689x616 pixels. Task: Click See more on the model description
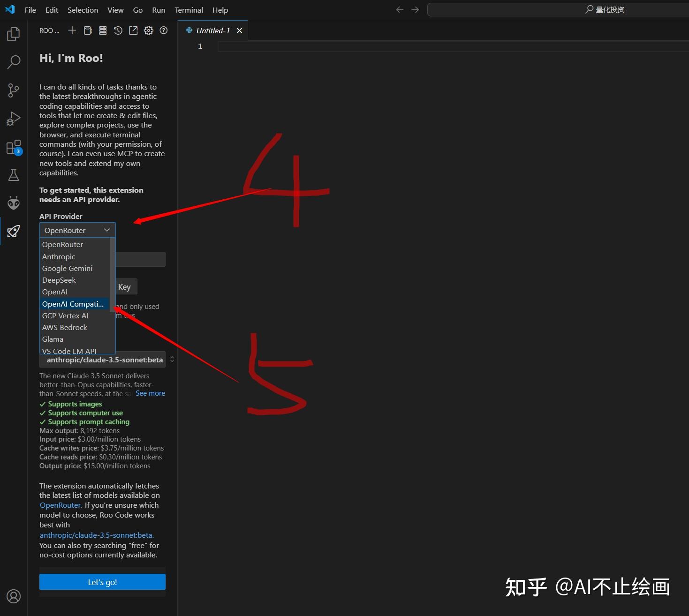(150, 393)
